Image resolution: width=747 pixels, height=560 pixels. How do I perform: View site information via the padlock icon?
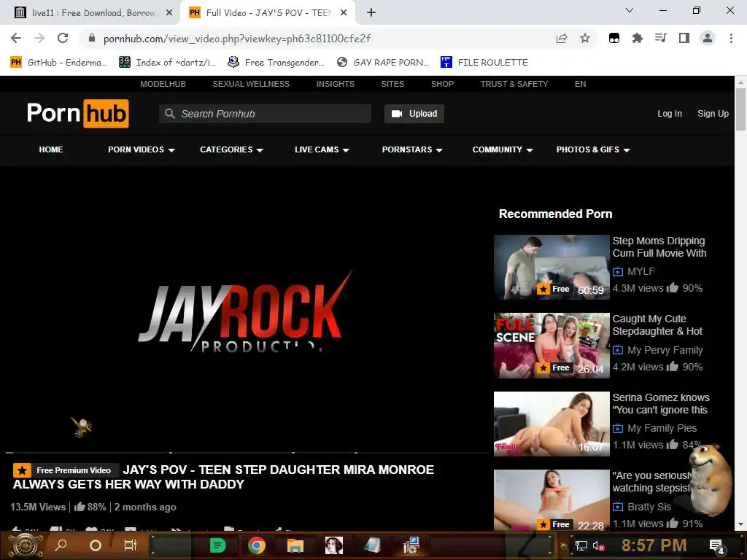pyautogui.click(x=92, y=38)
